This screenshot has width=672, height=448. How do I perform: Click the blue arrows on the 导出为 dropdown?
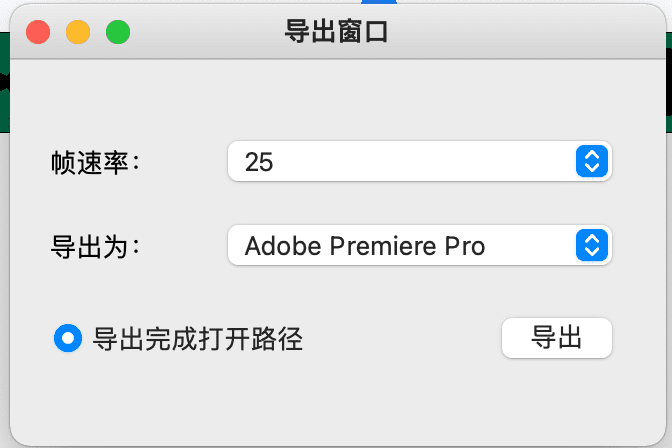click(592, 245)
